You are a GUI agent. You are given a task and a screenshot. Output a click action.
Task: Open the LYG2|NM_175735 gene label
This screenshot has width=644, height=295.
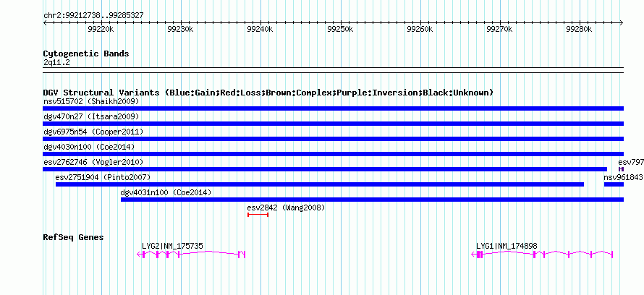click(172, 246)
